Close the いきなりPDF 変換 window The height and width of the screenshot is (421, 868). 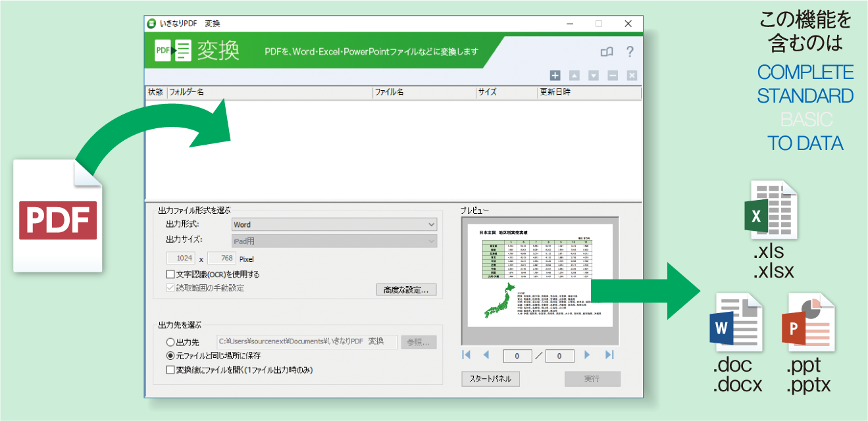(x=628, y=24)
